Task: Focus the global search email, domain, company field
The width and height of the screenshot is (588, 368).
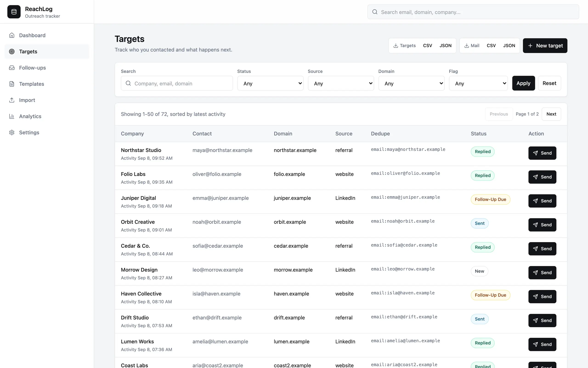Action: [473, 12]
